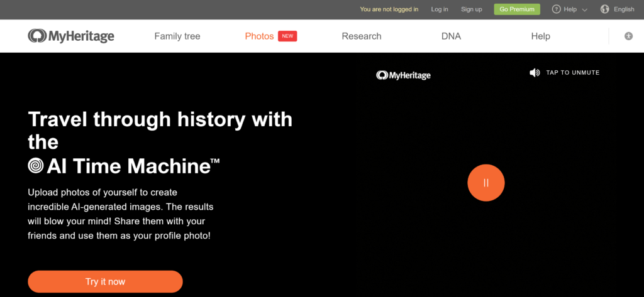Click the Log in link

pos(440,9)
